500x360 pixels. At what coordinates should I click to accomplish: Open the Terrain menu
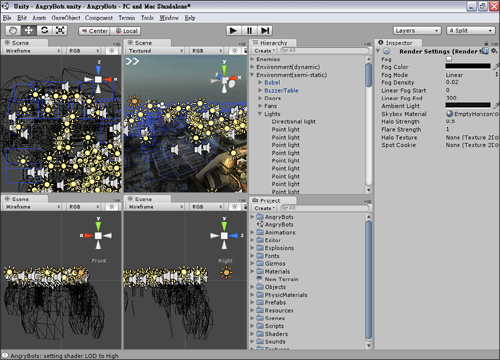point(127,18)
